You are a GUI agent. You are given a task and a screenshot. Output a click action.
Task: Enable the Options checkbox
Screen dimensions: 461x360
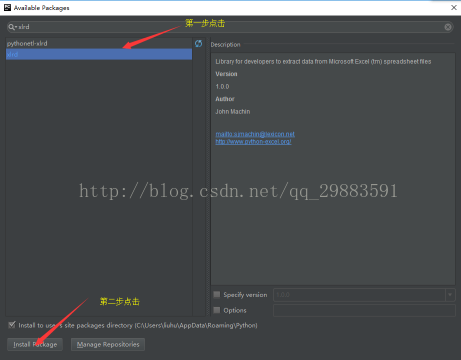(217, 310)
